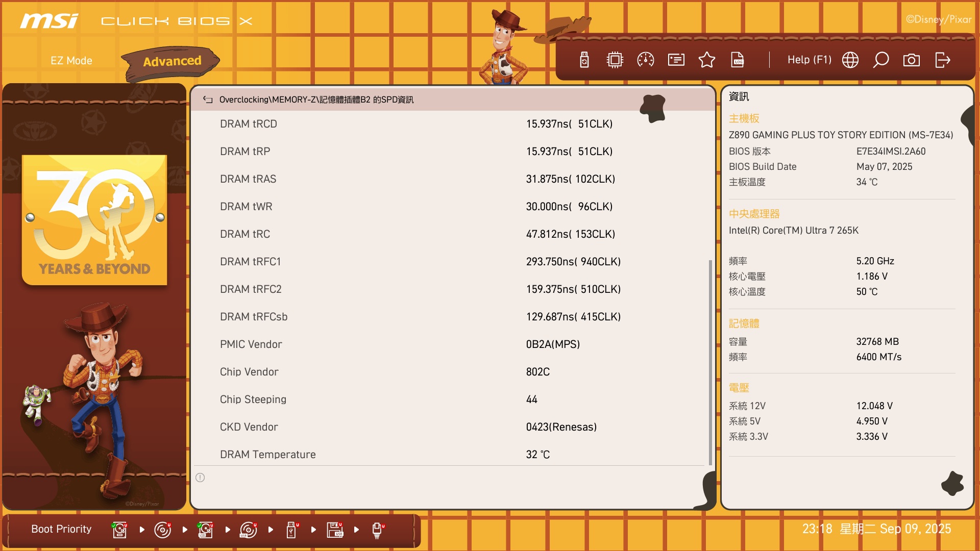Select the network boot device icon
980x551 pixels.
pyautogui.click(x=377, y=531)
